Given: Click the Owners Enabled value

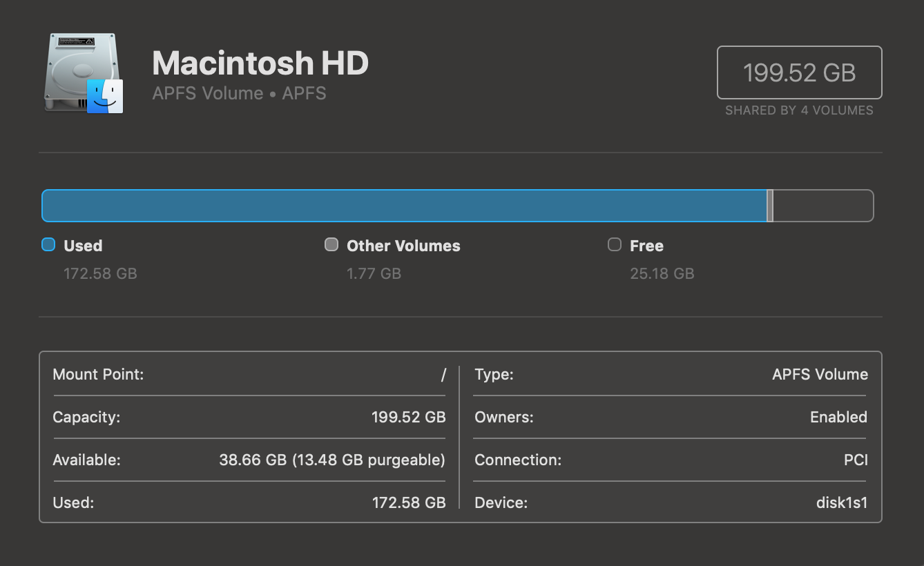Looking at the screenshot, I should click(x=838, y=417).
